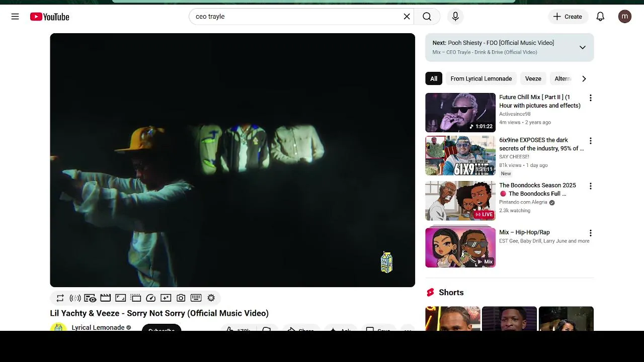This screenshot has width=644, height=362.
Task: Toggle the volume boost icon below the player
Action: pyautogui.click(x=75, y=298)
